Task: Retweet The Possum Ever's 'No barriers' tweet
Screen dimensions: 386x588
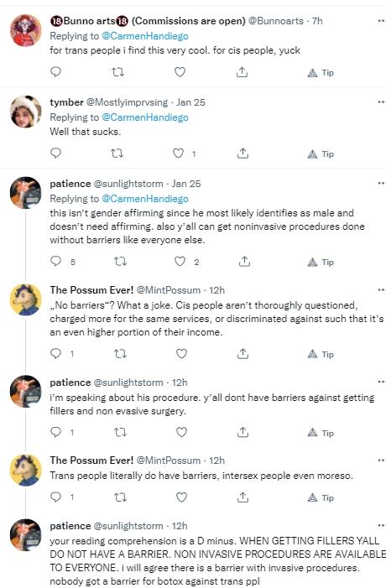Action: [120, 354]
